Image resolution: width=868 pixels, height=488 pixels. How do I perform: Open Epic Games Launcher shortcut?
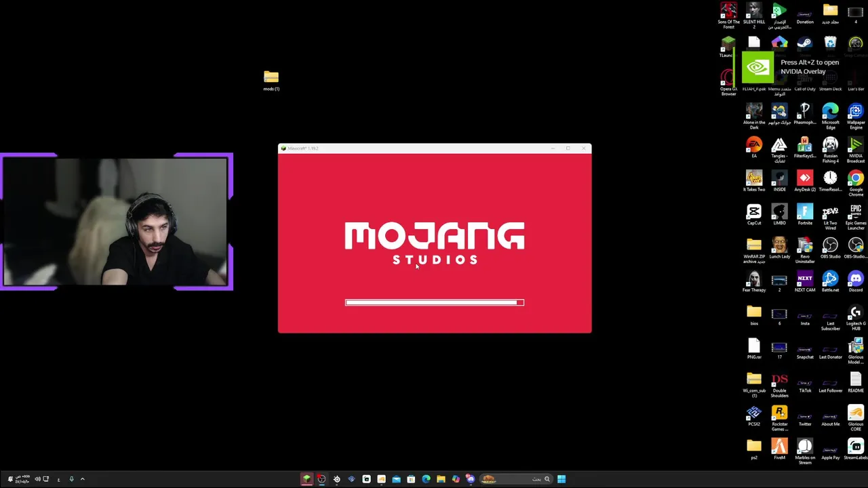pyautogui.click(x=856, y=217)
